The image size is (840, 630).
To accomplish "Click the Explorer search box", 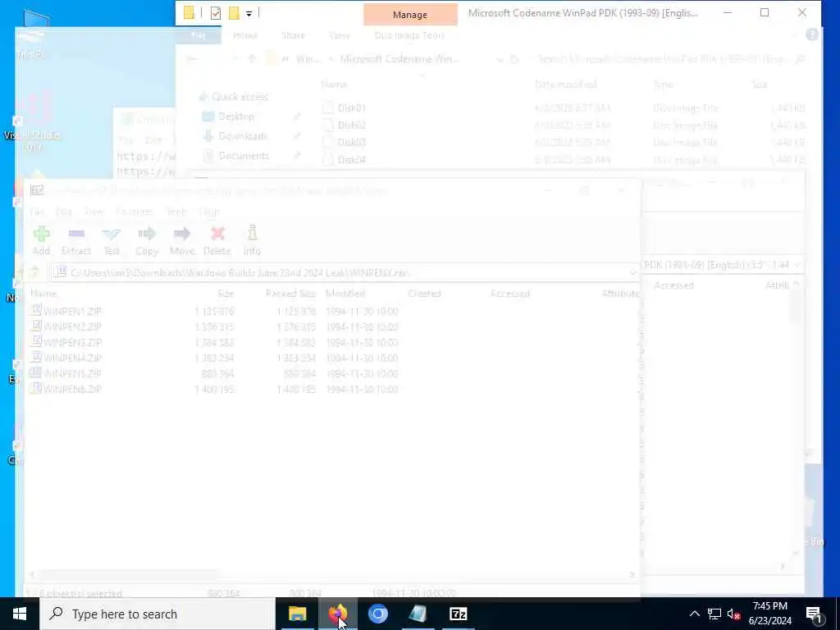I will (671, 59).
